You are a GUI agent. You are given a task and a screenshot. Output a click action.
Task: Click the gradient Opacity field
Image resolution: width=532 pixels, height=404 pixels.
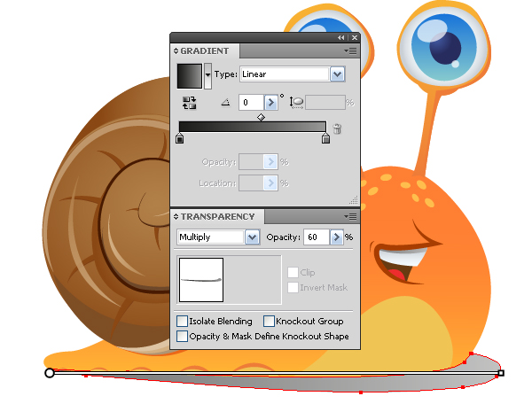pos(251,162)
